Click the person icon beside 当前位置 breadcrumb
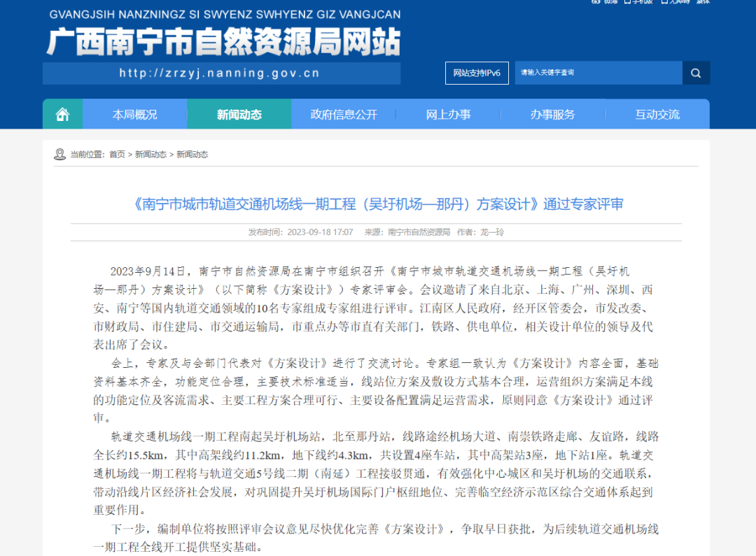756x556 pixels. pos(58,154)
